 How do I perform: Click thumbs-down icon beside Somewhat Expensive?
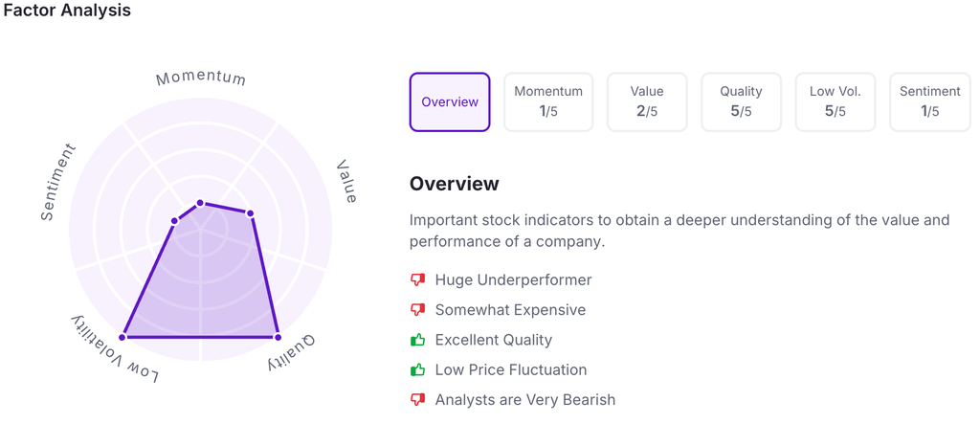pyautogui.click(x=417, y=310)
